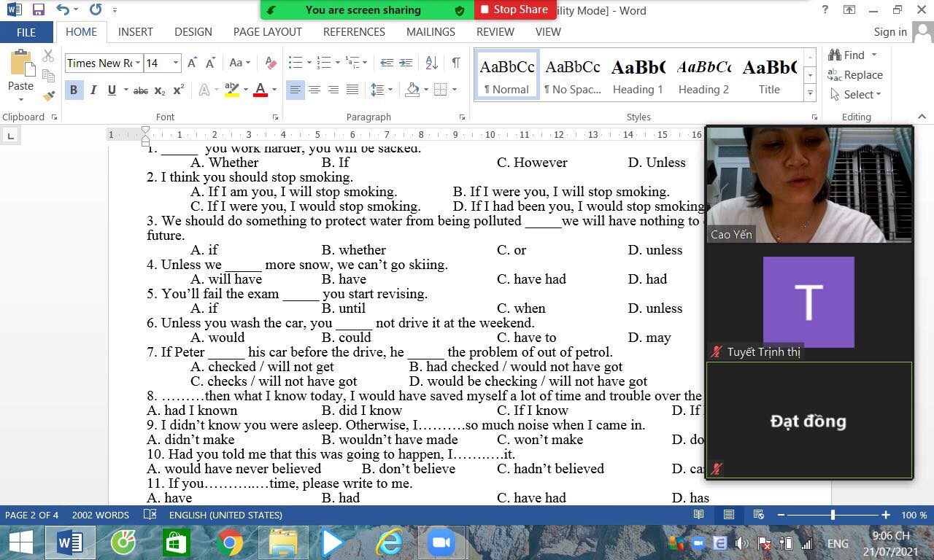Increase paragraph indent
This screenshot has height=560, width=934.
click(406, 63)
